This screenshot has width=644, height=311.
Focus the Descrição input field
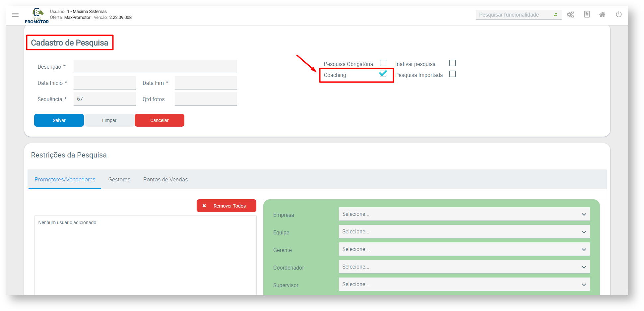pyautogui.click(x=155, y=66)
